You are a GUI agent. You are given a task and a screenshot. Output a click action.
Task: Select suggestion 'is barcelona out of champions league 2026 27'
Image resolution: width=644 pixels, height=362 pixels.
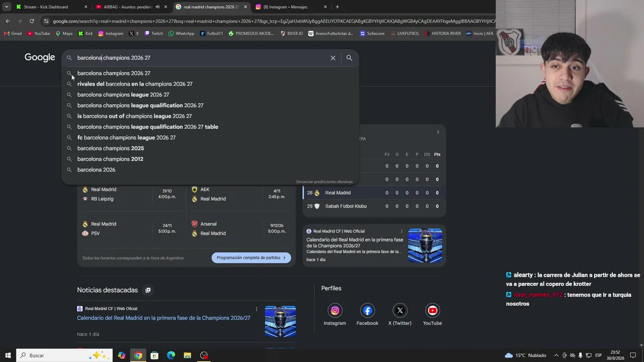(210, 116)
